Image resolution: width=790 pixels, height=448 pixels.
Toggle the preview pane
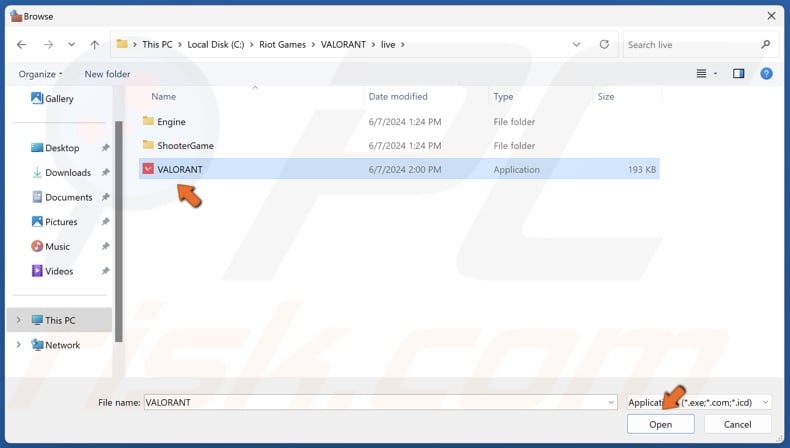[x=739, y=74]
